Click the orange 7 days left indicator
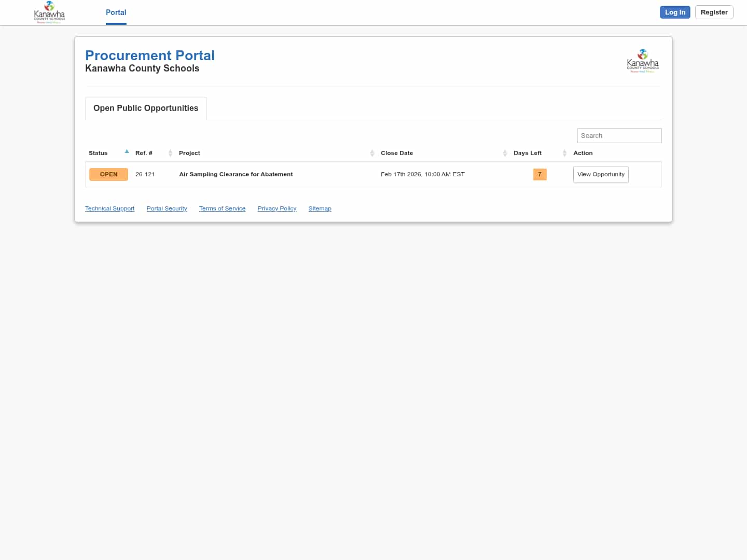 point(539,174)
